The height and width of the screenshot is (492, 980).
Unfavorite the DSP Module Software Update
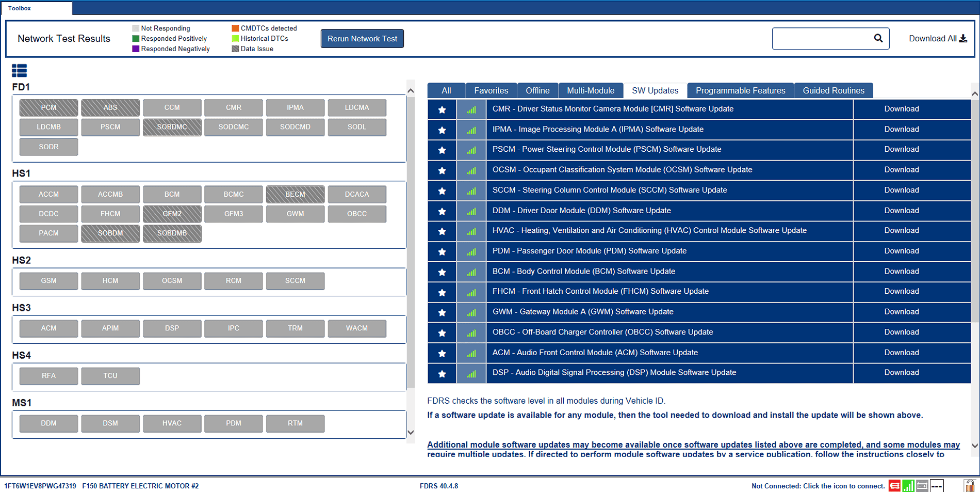click(x=442, y=373)
